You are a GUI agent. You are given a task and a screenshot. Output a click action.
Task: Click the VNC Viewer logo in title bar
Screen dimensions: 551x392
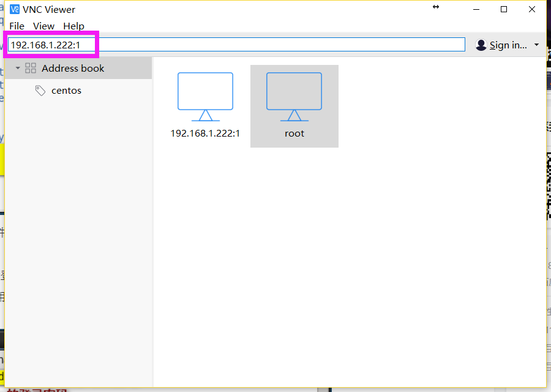tap(15, 9)
